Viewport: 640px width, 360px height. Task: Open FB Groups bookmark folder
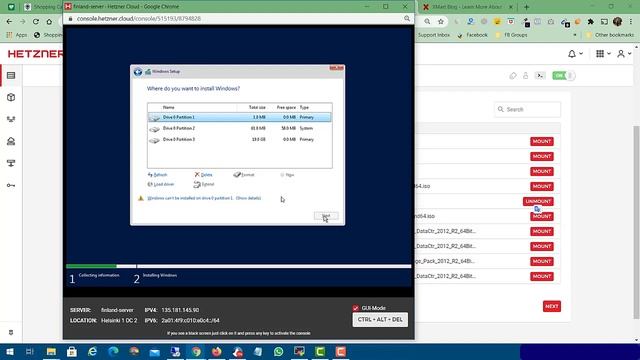click(x=511, y=35)
